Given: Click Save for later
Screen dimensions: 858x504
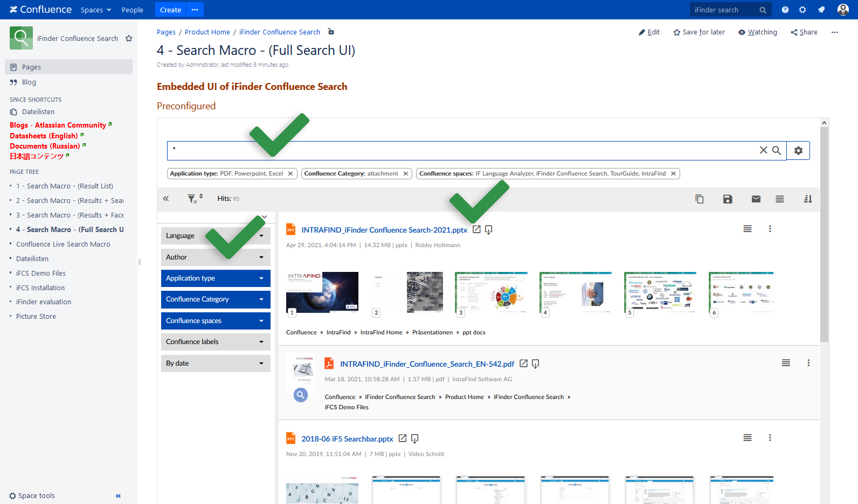Looking at the screenshot, I should (699, 32).
